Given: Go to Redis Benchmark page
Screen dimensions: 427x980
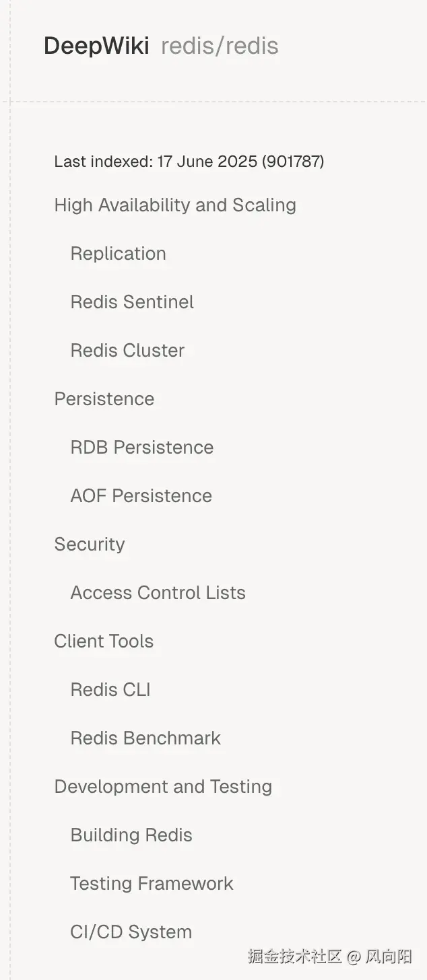Looking at the screenshot, I should (x=145, y=738).
